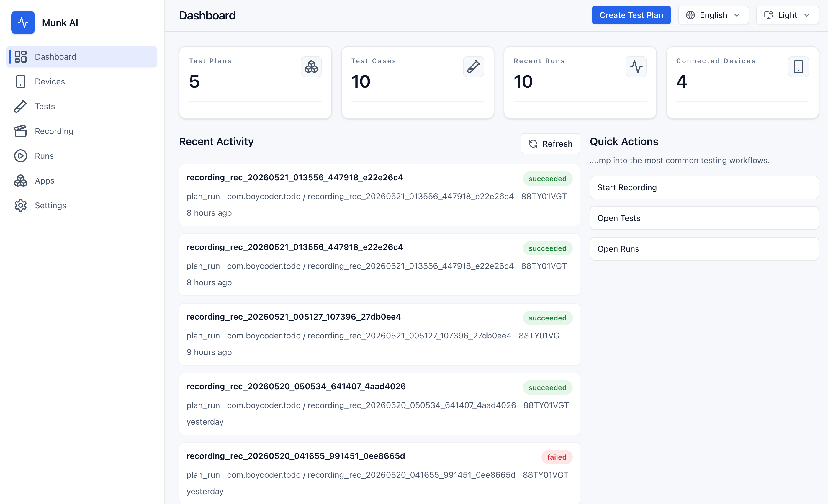Open recording_rec_20260520_050534_641407_4aad4026 activity title

point(296,386)
